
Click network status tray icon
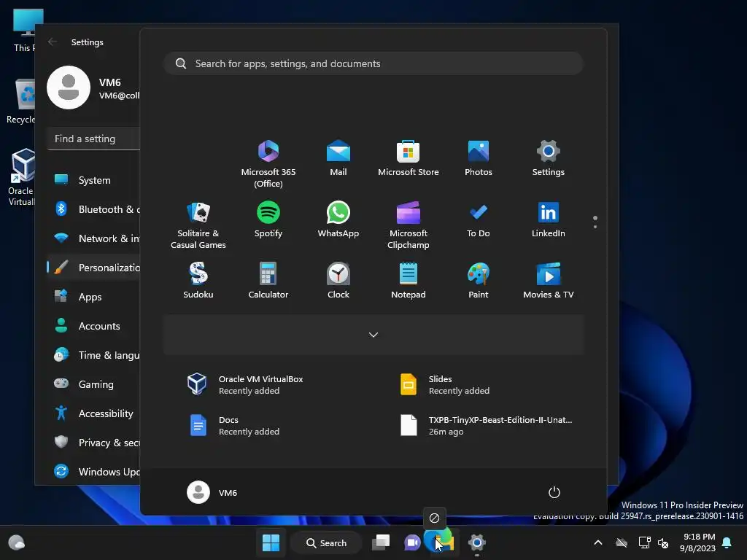click(x=644, y=542)
